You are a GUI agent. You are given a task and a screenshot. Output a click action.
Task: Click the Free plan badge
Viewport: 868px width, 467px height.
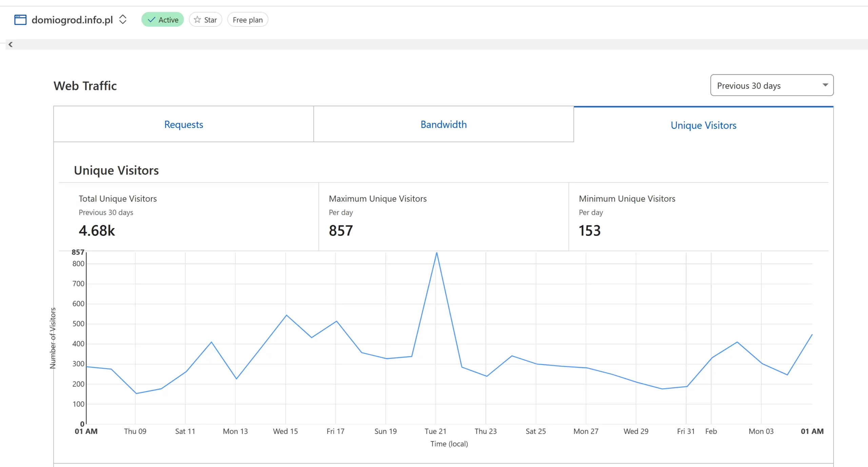248,20
